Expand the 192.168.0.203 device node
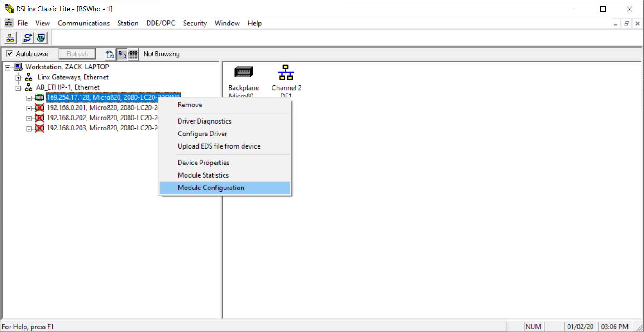 (29, 129)
